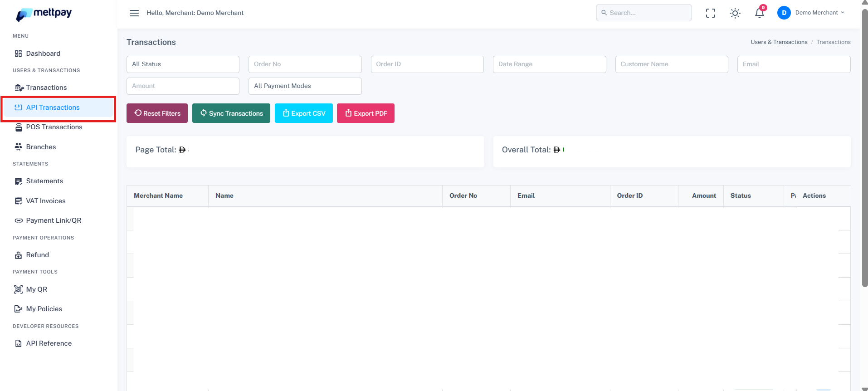This screenshot has width=868, height=391.
Task: Click the POS Transactions terminal icon
Action: point(19,127)
